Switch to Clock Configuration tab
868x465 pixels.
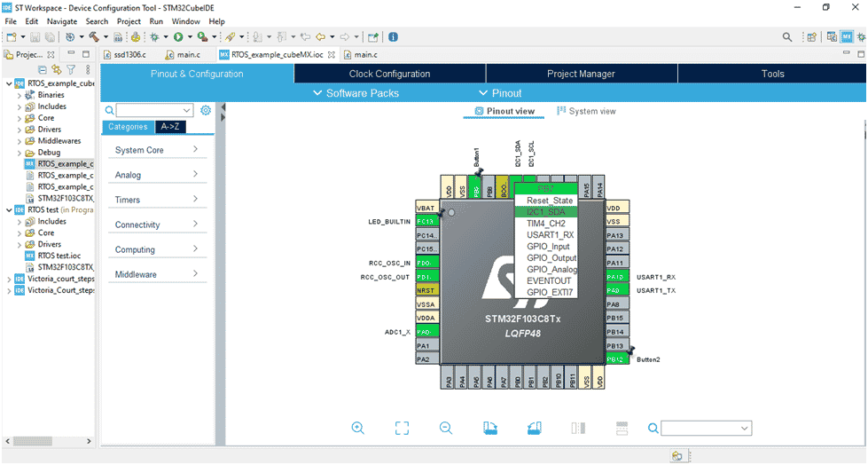click(x=390, y=74)
